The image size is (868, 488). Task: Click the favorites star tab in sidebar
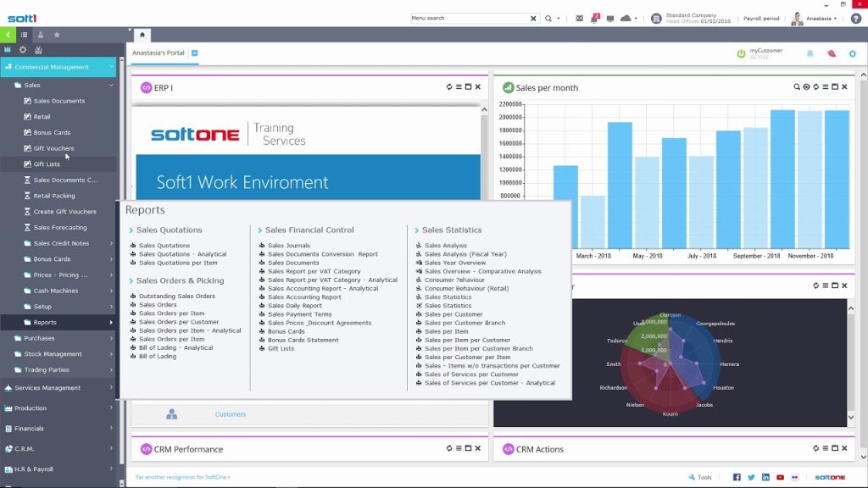point(57,35)
